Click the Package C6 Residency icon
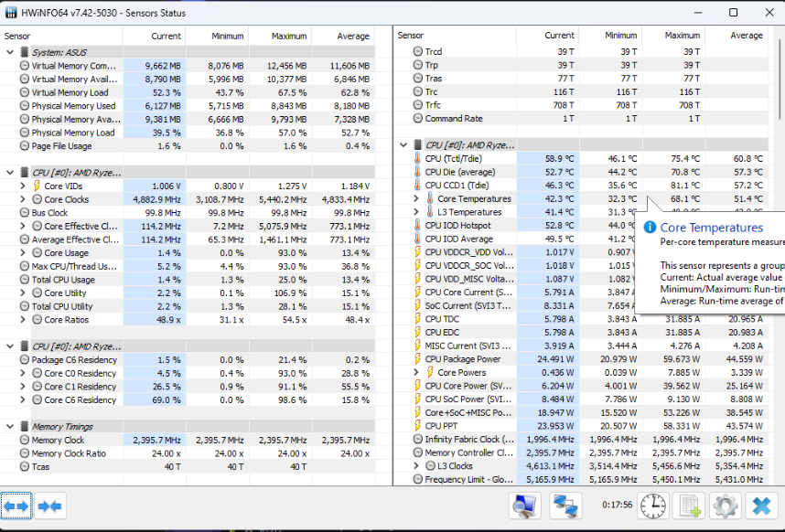Image resolution: width=785 pixels, height=532 pixels. [24, 359]
